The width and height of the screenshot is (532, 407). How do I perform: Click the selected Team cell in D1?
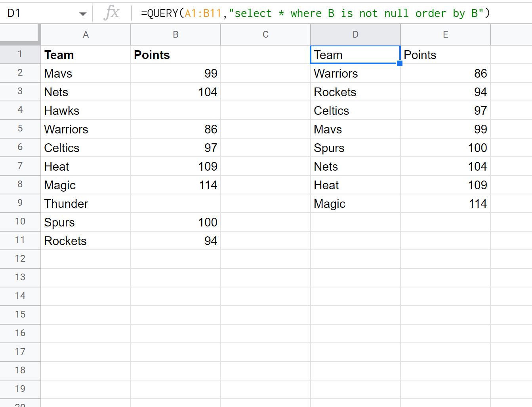(x=355, y=55)
